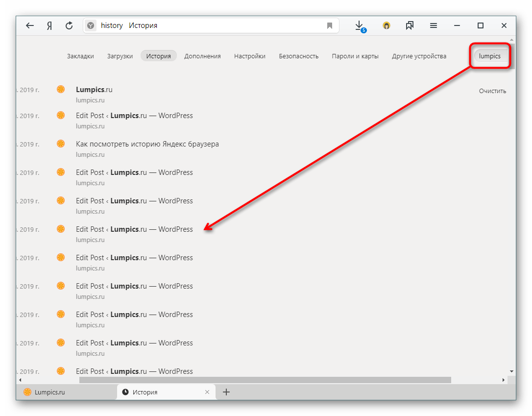Reload the page with refresh icon
The width and height of the screenshot is (532, 416).
[69, 25]
